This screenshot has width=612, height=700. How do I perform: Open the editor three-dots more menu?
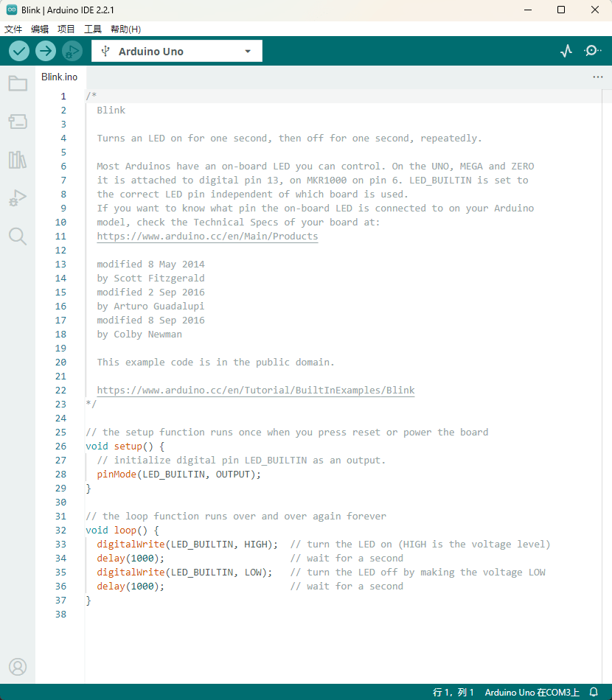point(598,77)
